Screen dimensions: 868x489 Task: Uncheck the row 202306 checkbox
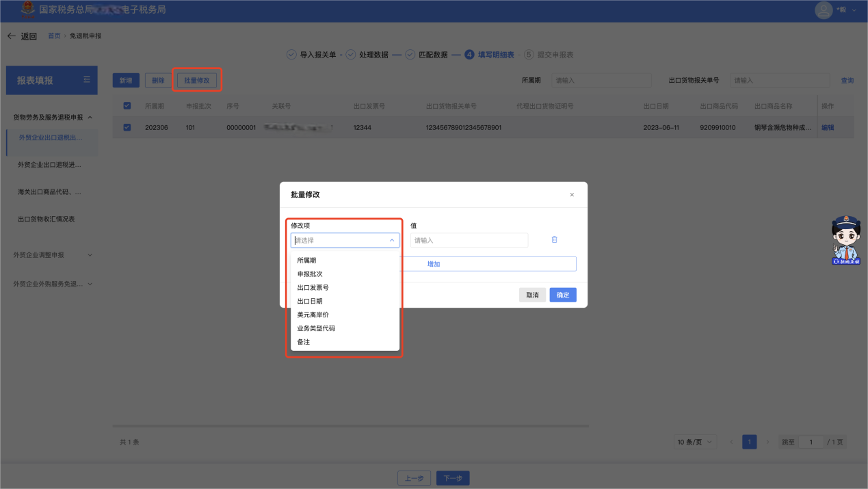[x=127, y=127]
